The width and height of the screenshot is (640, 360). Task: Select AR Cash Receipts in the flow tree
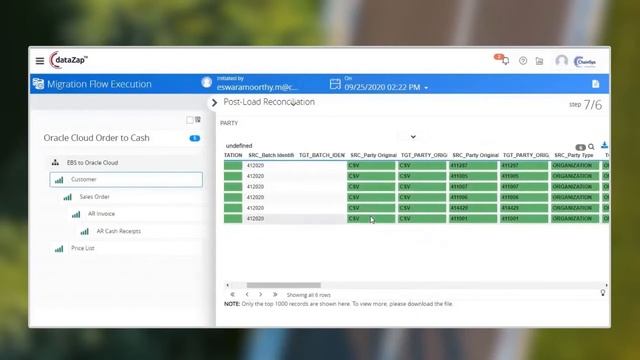pos(118,231)
